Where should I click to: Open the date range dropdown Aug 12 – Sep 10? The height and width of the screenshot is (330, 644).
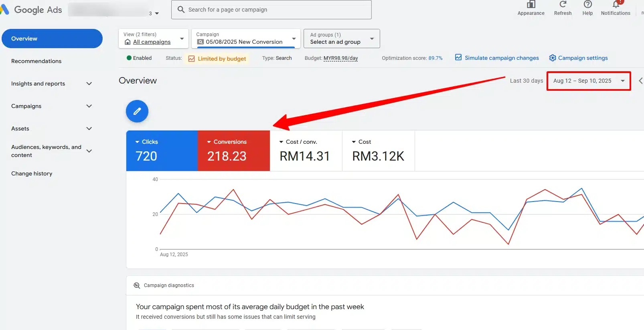point(588,81)
